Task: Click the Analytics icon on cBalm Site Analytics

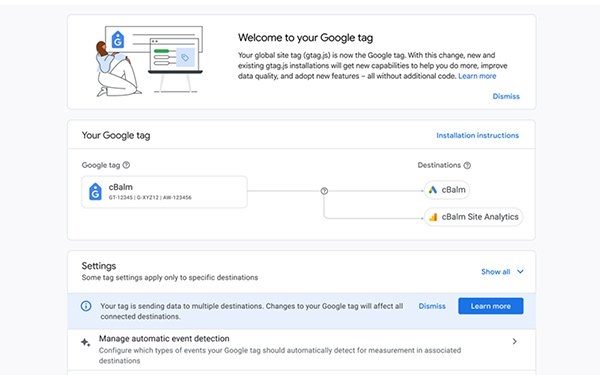Action: [x=433, y=217]
